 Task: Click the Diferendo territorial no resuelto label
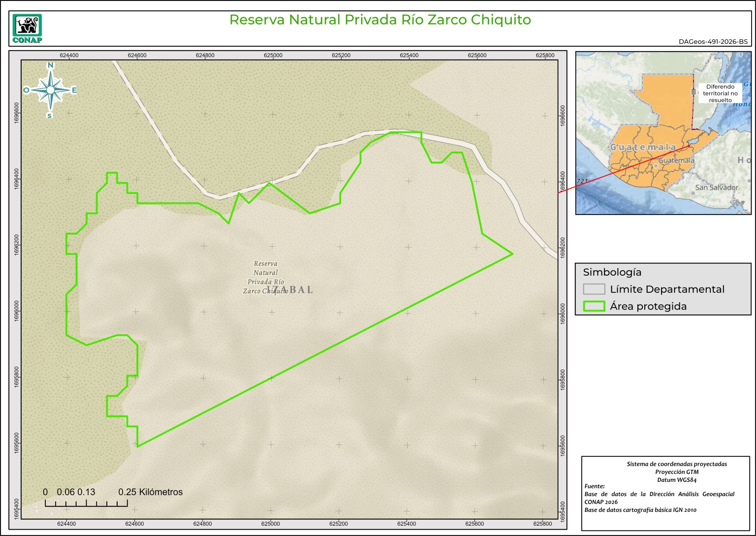pos(720,93)
